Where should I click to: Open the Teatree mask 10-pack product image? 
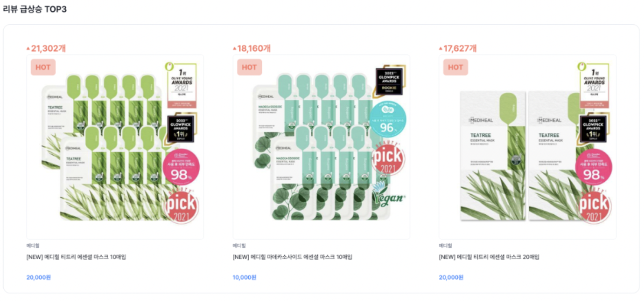tap(115, 147)
